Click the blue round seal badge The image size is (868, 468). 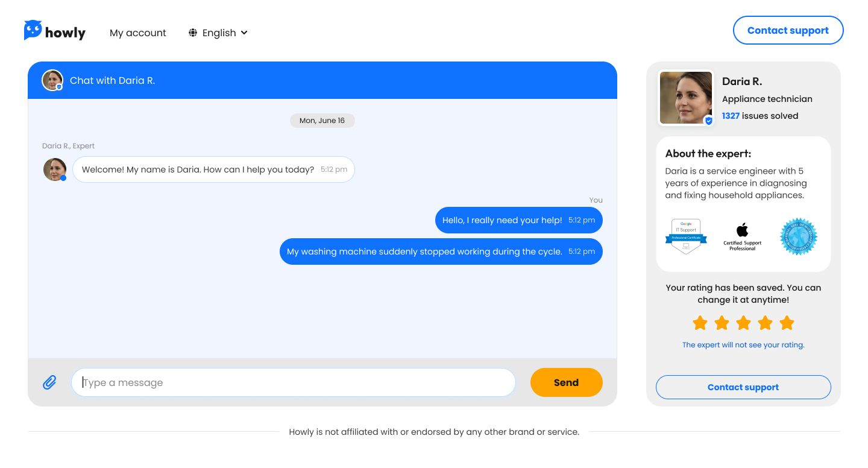click(798, 236)
